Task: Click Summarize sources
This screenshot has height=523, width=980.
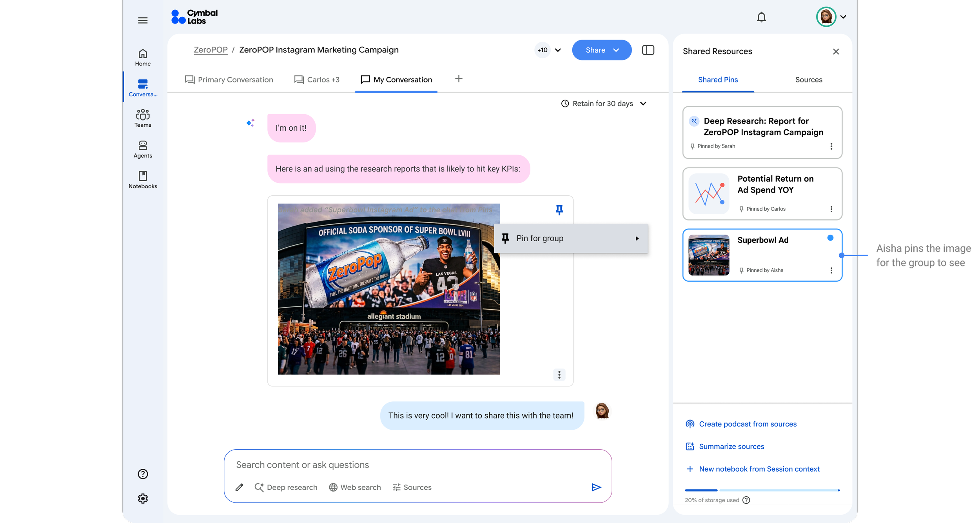Action: point(725,446)
